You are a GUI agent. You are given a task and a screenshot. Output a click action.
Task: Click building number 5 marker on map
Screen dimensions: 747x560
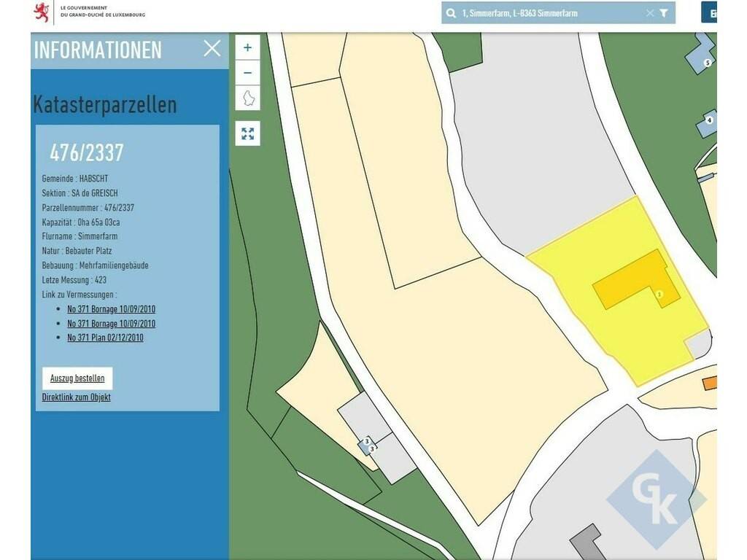(707, 63)
